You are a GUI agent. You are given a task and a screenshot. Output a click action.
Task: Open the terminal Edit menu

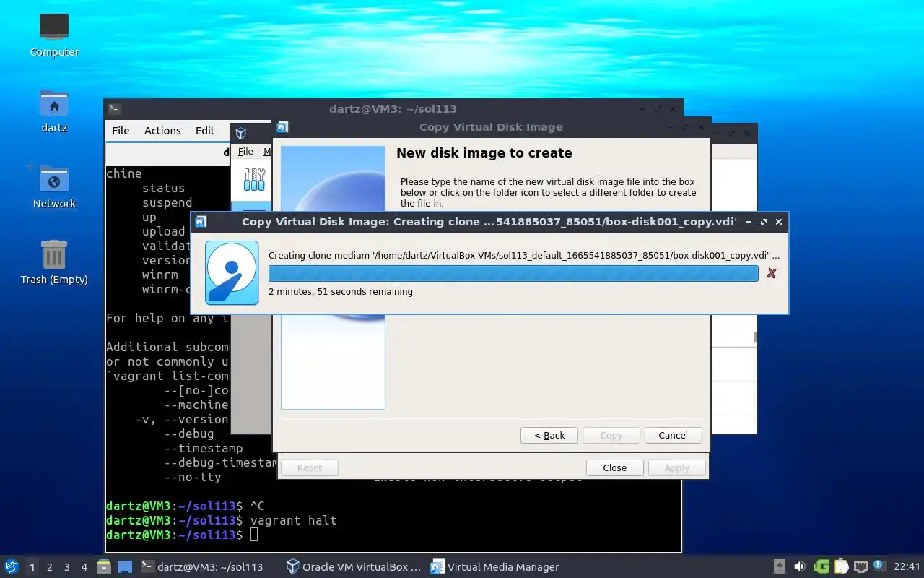point(205,130)
